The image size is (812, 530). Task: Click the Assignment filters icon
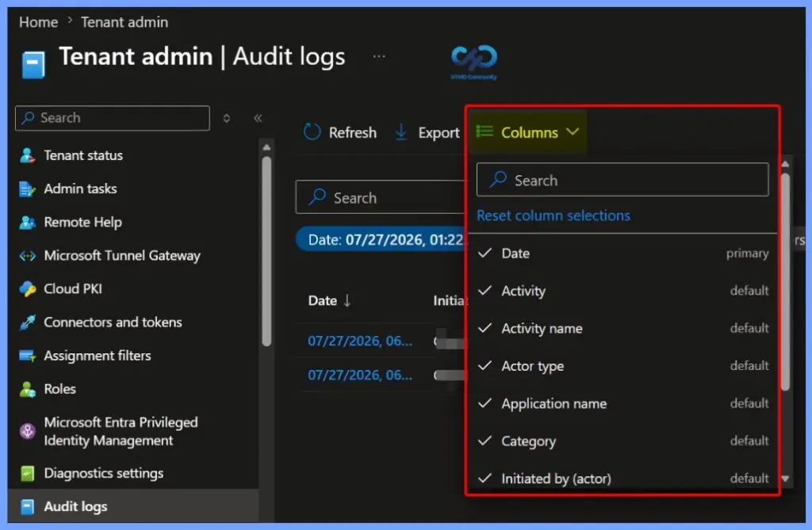coord(27,356)
